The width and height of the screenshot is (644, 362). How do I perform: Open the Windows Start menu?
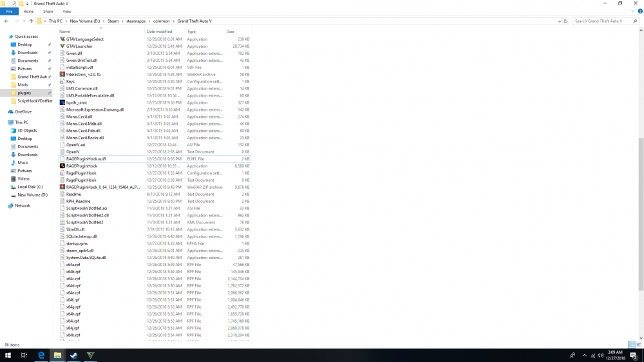[x=8, y=356]
